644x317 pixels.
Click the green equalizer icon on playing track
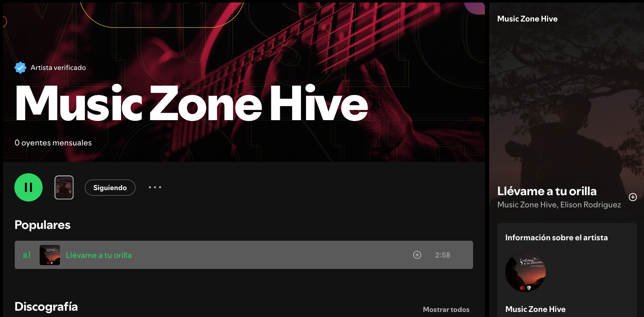pos(27,255)
